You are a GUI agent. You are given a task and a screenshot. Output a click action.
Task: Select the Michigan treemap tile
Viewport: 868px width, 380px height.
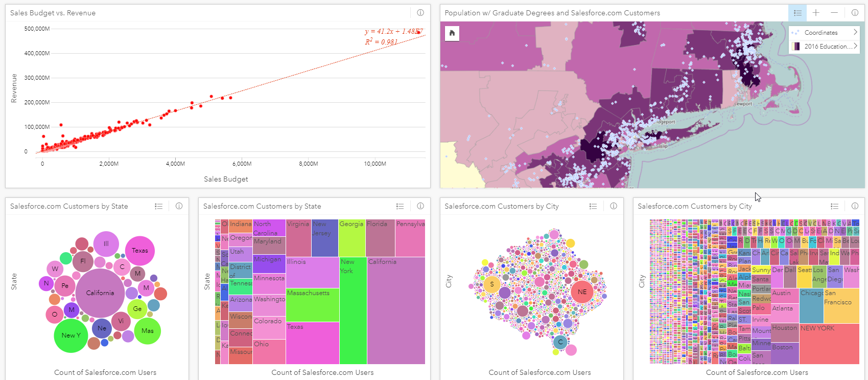pos(269,264)
